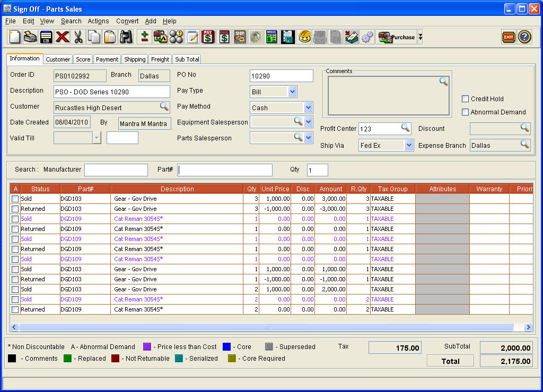Click the Discount field magnifier icon
The image size is (543, 392).
coord(525,128)
